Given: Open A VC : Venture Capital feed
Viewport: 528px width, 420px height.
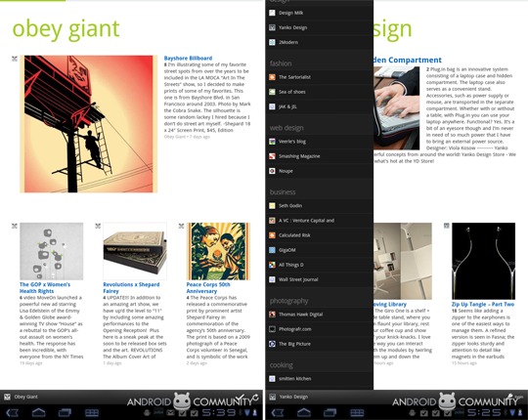Looking at the screenshot, I should pyautogui.click(x=319, y=221).
